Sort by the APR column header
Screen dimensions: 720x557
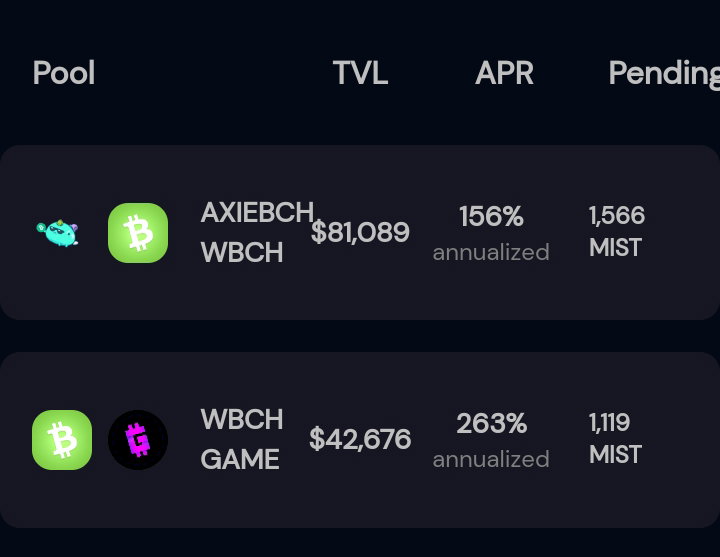(504, 73)
